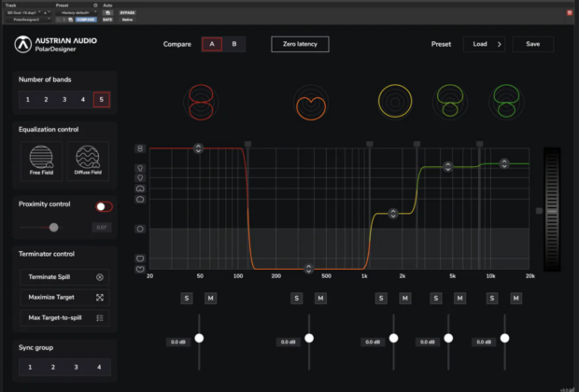Click the right-side trim slider handle
This screenshot has width=579, height=392.
pyautogui.click(x=540, y=211)
